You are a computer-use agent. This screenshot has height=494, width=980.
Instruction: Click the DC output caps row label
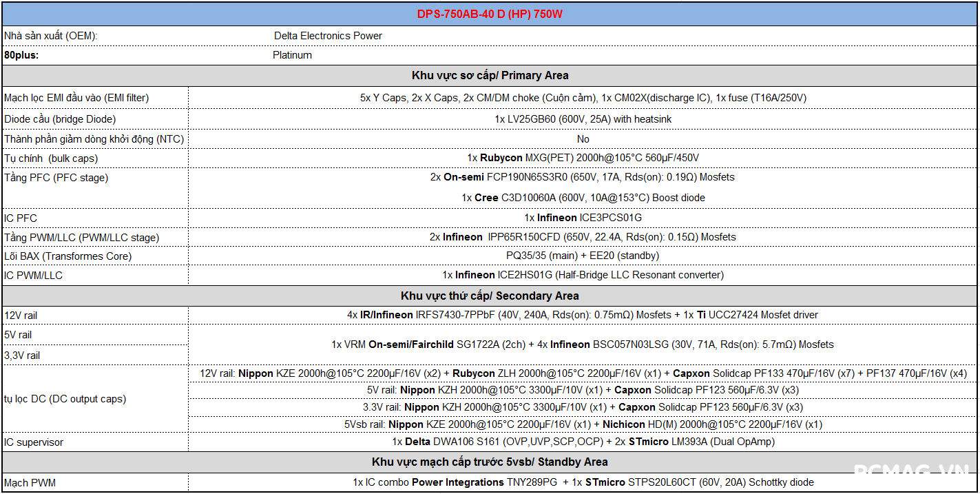(x=65, y=399)
